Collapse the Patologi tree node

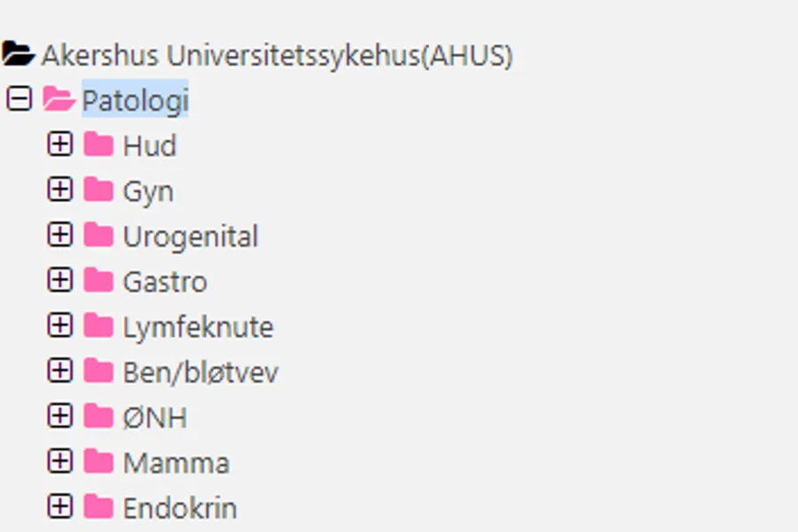point(19,99)
